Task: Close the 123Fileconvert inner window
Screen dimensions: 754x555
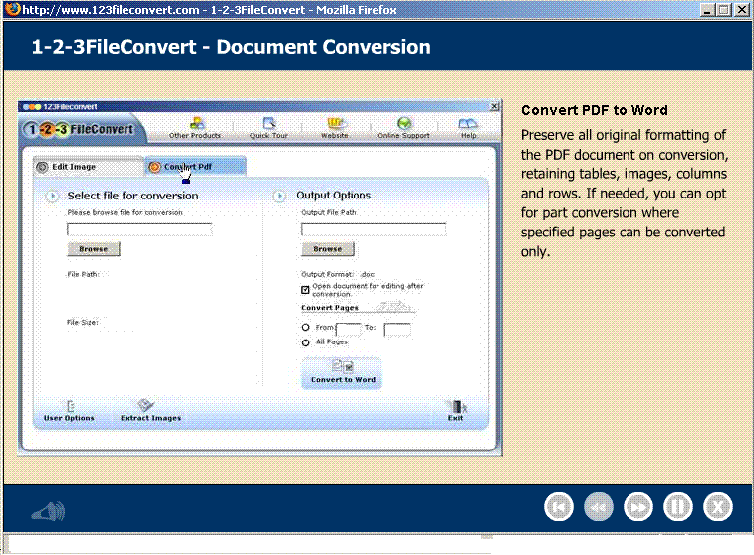Action: click(494, 106)
